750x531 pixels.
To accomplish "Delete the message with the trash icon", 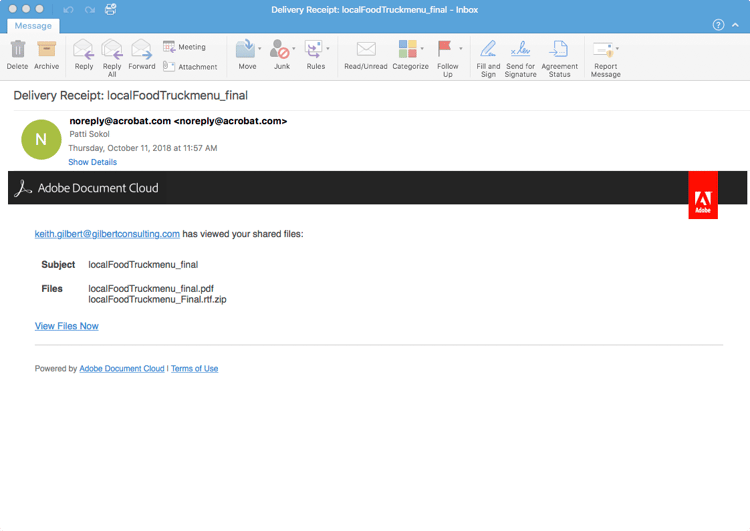I will point(18,55).
